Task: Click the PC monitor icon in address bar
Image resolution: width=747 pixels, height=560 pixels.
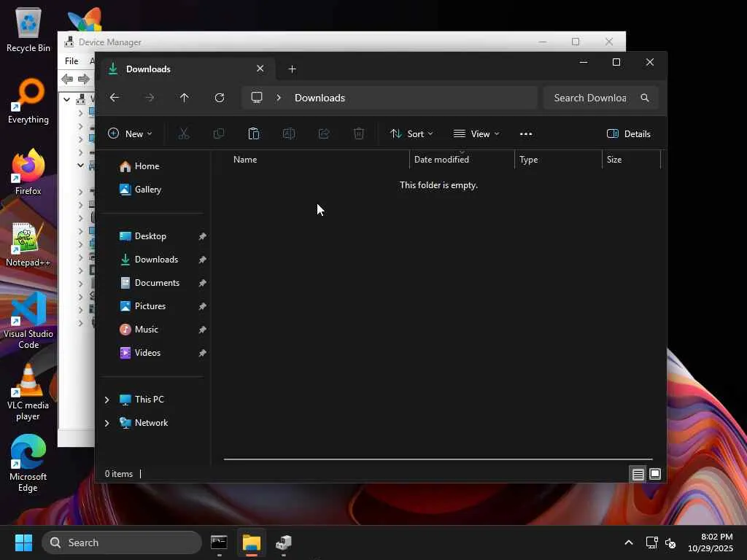Action: 257,98
